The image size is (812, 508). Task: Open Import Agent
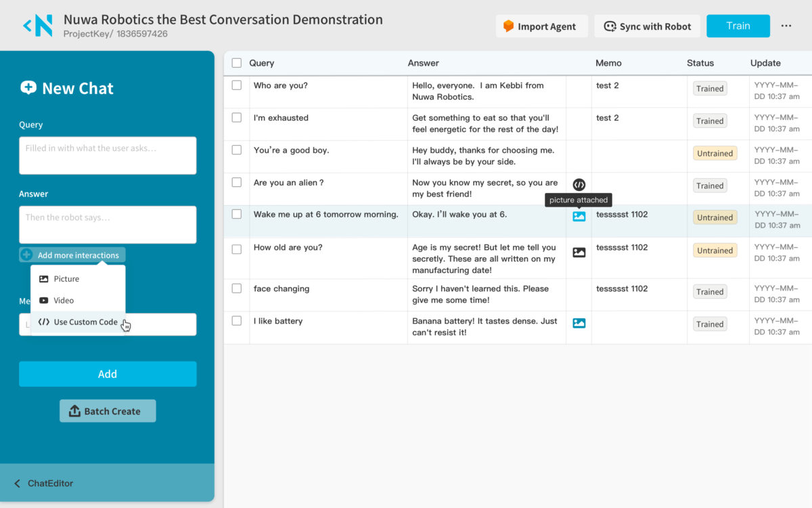pyautogui.click(x=539, y=26)
